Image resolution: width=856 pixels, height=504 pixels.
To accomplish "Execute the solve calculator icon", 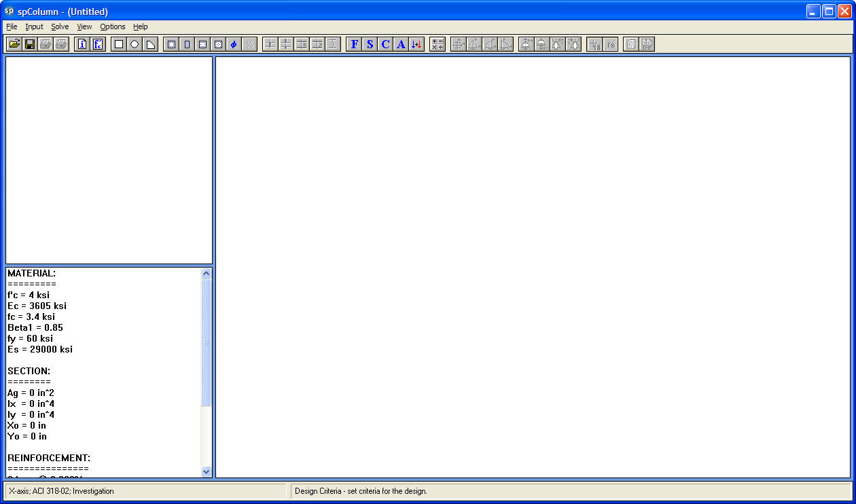I will coord(438,44).
